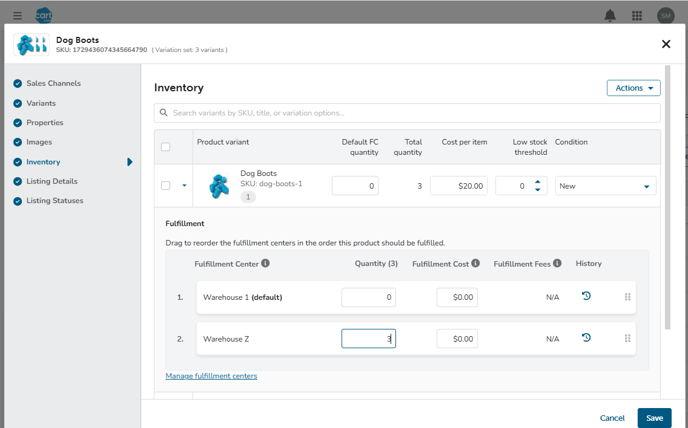Click the user avatar icon
The height and width of the screenshot is (428, 688).
[665, 16]
